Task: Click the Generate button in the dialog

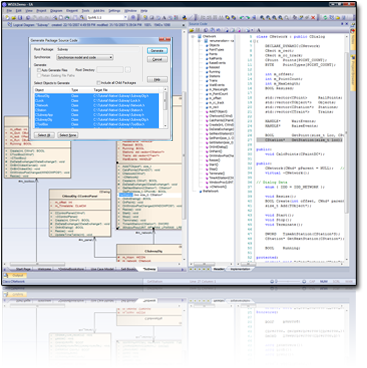Action: point(157,51)
